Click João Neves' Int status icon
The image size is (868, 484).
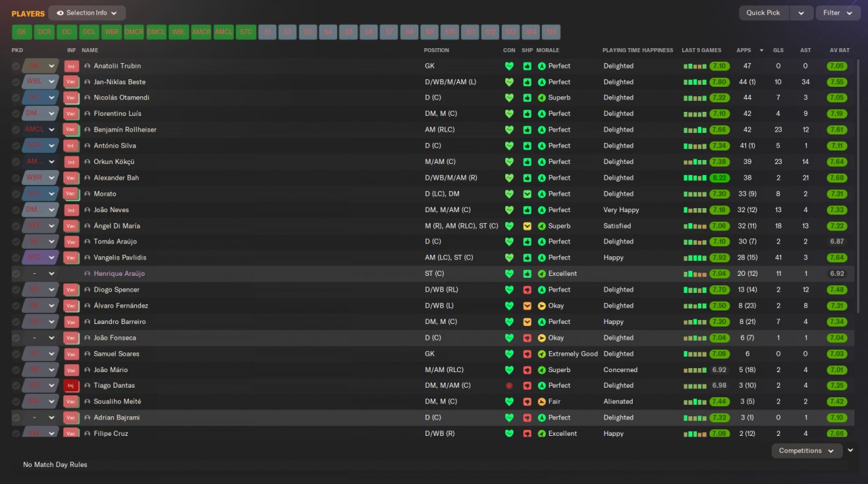(x=71, y=210)
